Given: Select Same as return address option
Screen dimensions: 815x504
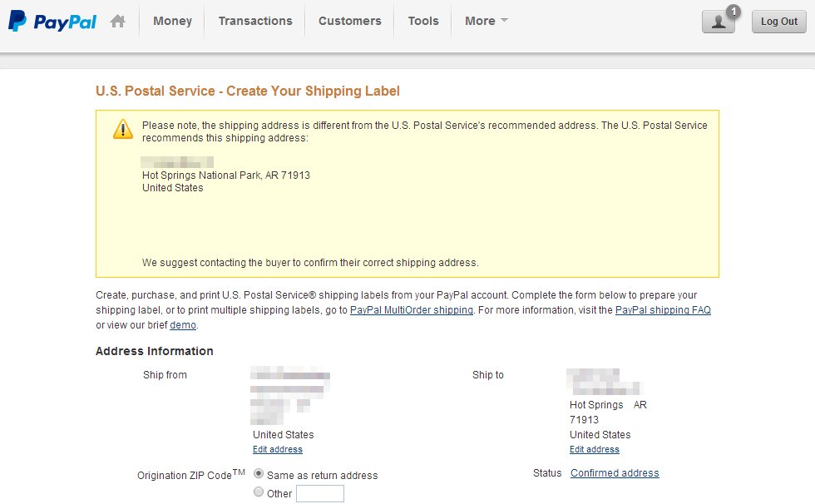Looking at the screenshot, I should coord(259,474).
